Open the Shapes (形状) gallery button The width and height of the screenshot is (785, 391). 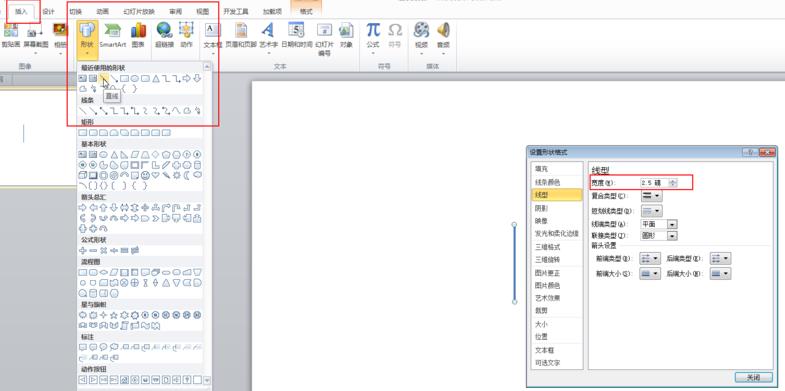(88, 39)
